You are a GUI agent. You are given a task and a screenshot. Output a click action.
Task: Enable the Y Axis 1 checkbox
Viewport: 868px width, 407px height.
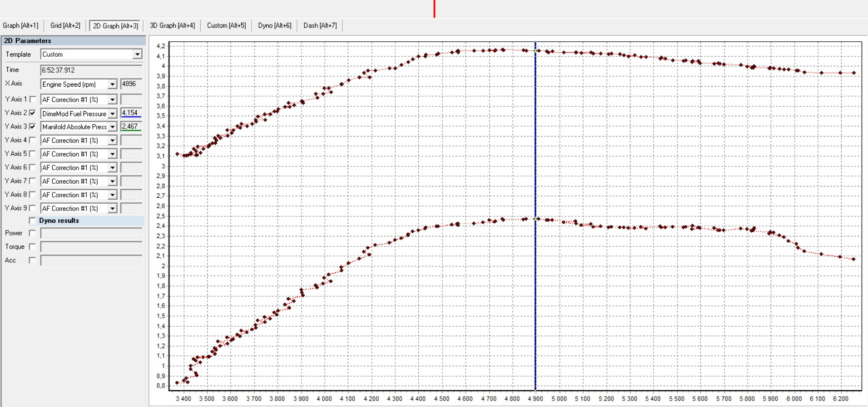[x=32, y=99]
